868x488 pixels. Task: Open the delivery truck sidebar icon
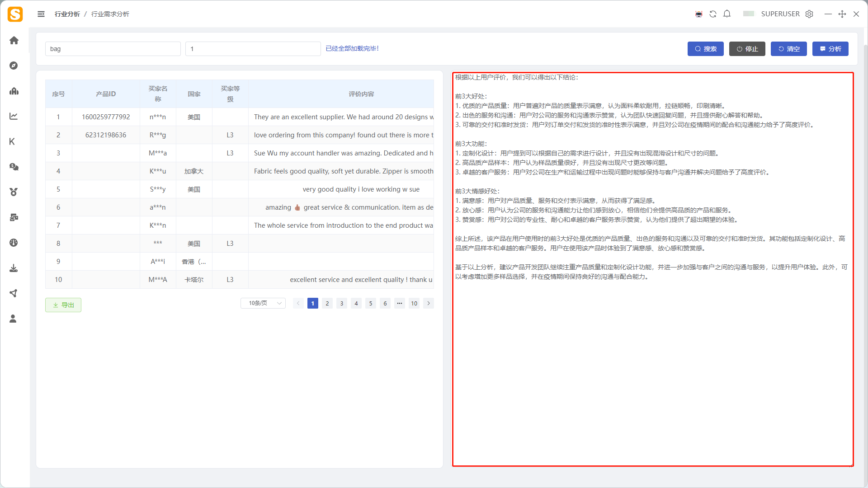pyautogui.click(x=14, y=217)
